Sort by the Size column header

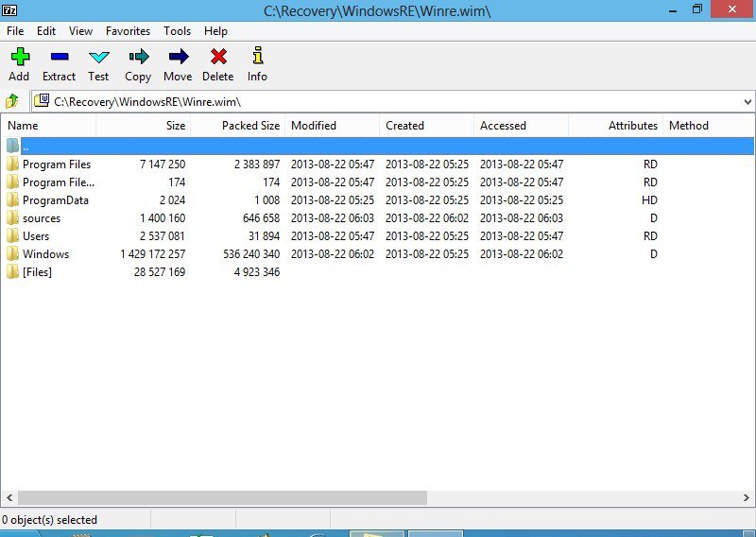[144, 126]
